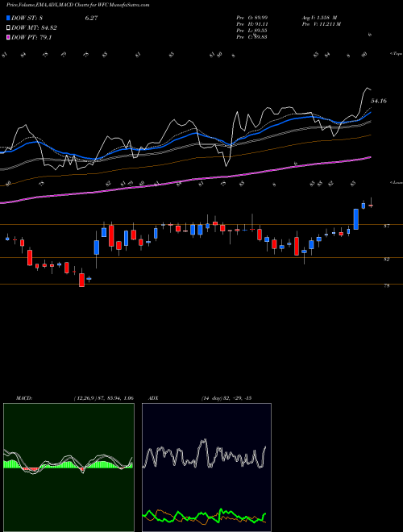Click the magenta DOW PT legend swatch

point(9,37)
